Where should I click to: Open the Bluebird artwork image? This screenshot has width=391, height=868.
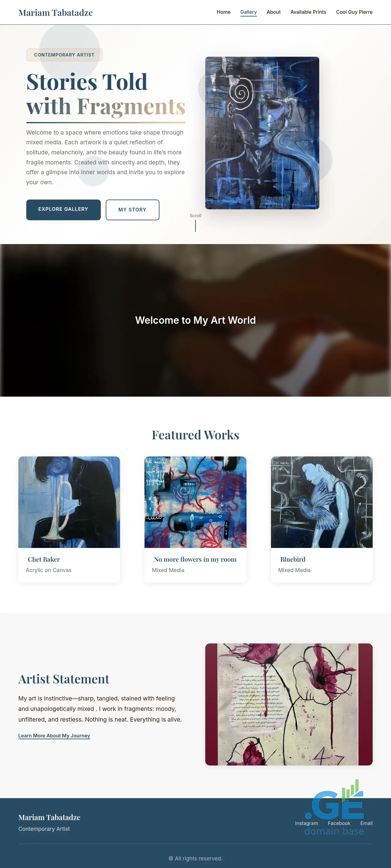tap(321, 502)
